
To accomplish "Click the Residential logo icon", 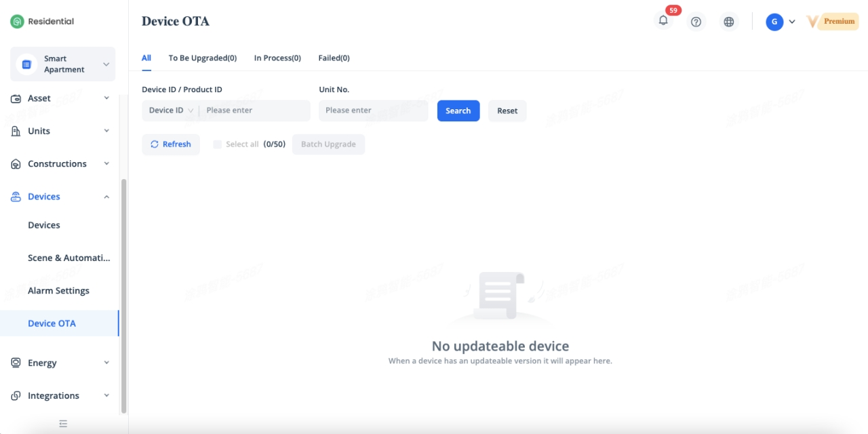I will 17,22.
